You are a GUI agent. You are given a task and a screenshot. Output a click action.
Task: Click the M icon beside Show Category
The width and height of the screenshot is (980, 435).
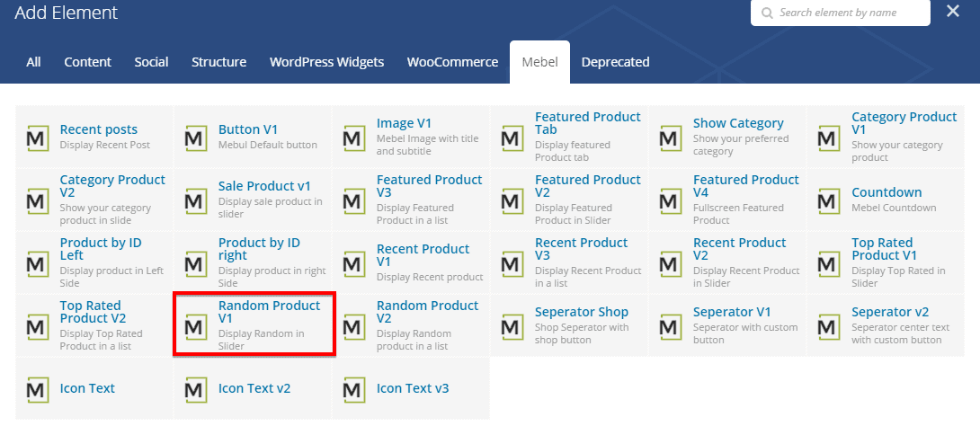click(x=672, y=138)
